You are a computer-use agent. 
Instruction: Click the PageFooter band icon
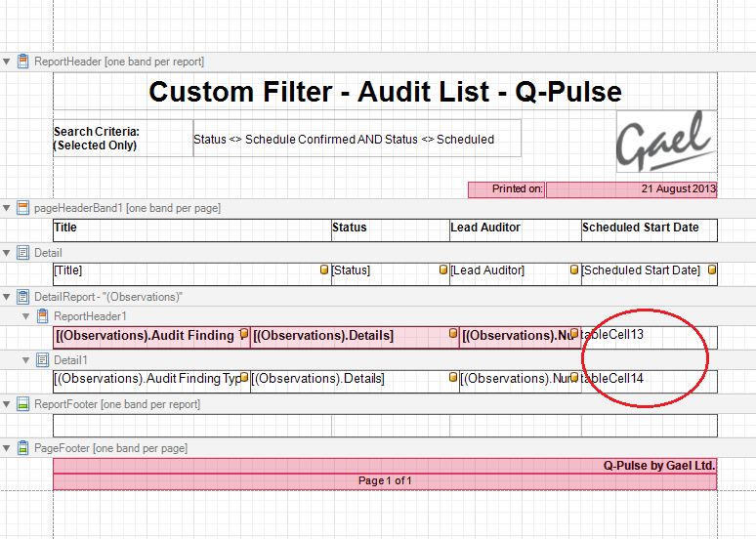(22, 448)
